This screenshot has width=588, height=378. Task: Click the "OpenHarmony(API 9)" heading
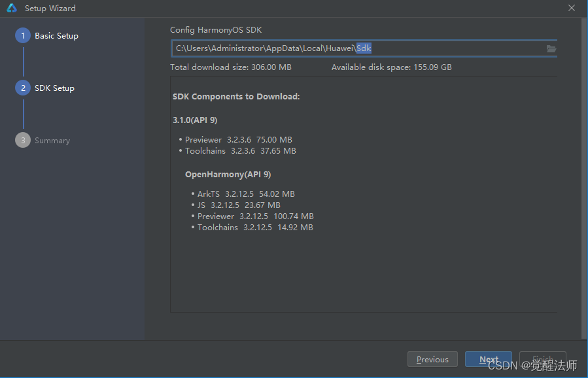click(228, 175)
